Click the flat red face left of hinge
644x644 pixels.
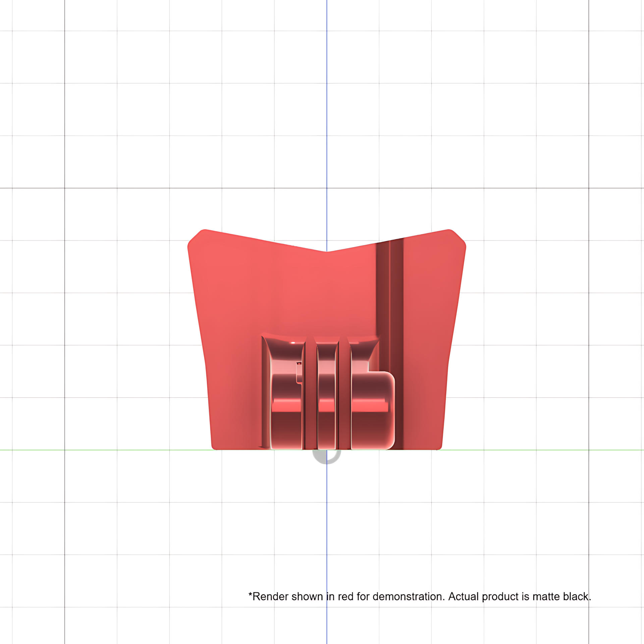(231, 335)
